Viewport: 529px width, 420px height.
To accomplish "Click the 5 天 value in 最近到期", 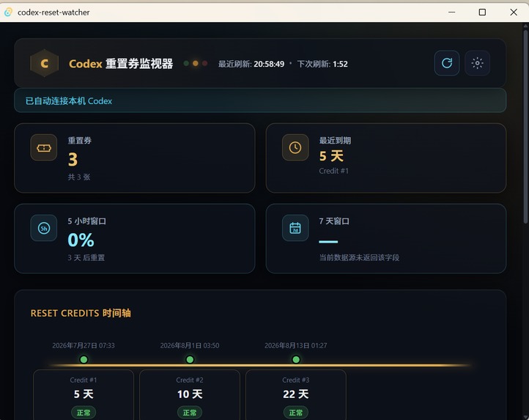I will pyautogui.click(x=331, y=156).
